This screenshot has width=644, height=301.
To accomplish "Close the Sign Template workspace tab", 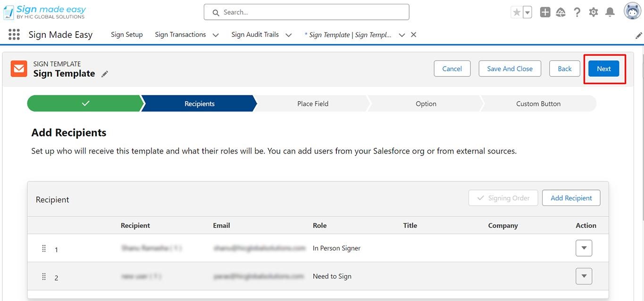I will coord(413,34).
